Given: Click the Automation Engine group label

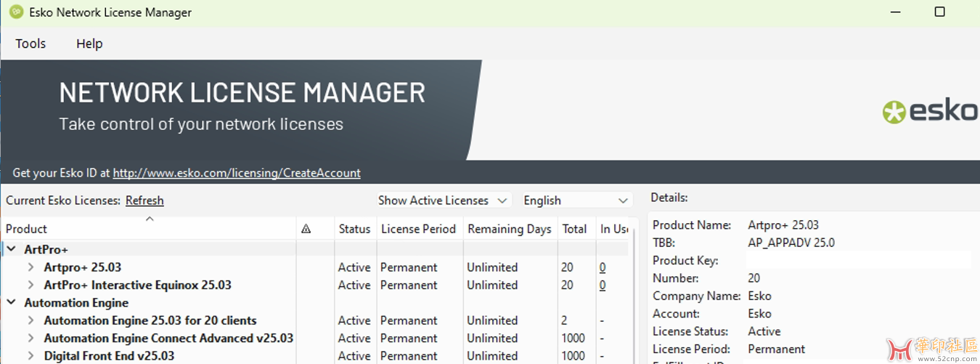Looking at the screenshot, I should point(76,303).
